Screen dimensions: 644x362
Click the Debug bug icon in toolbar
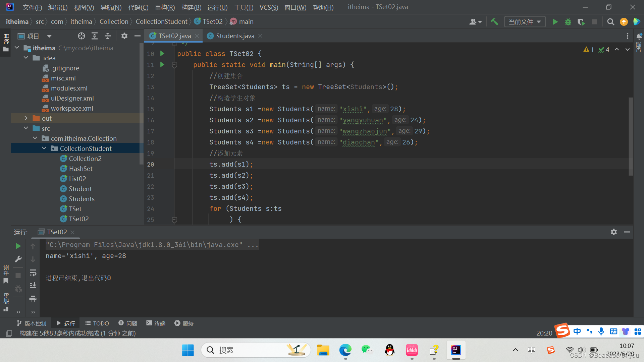tap(568, 22)
